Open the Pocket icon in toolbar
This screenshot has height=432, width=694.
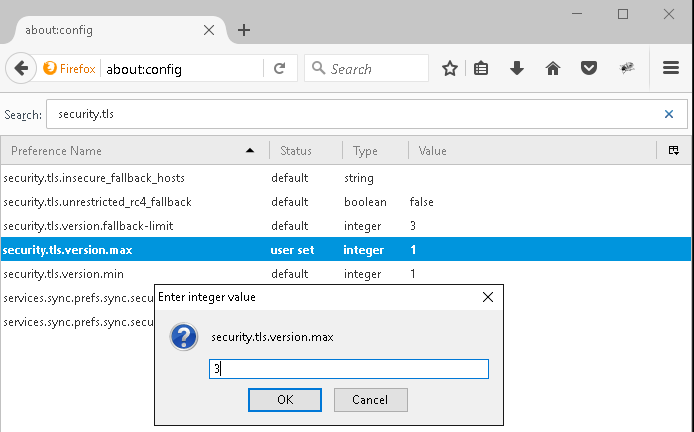pos(589,68)
